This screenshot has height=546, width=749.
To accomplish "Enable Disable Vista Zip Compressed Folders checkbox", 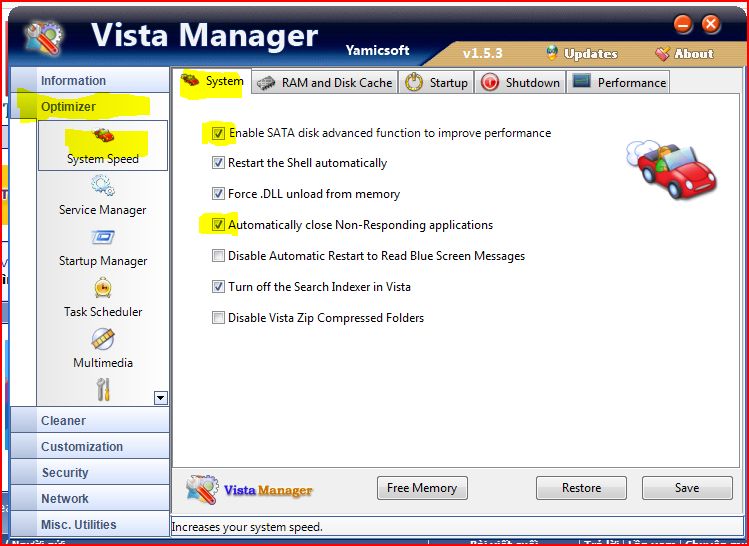I will pyautogui.click(x=218, y=318).
